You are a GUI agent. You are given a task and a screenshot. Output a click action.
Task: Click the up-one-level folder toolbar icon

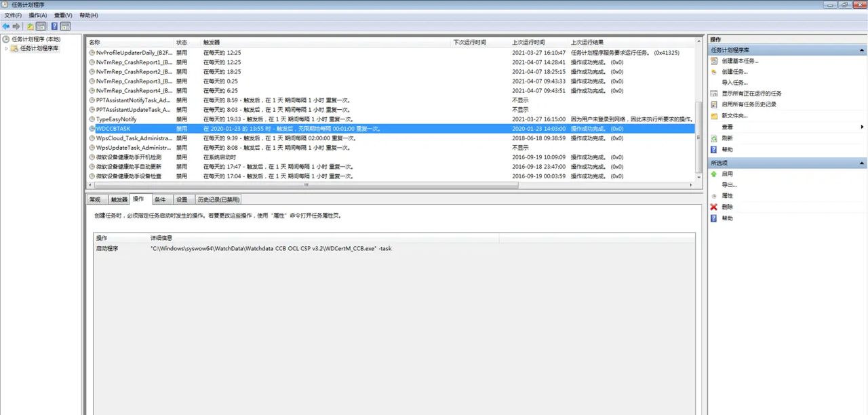point(31,26)
